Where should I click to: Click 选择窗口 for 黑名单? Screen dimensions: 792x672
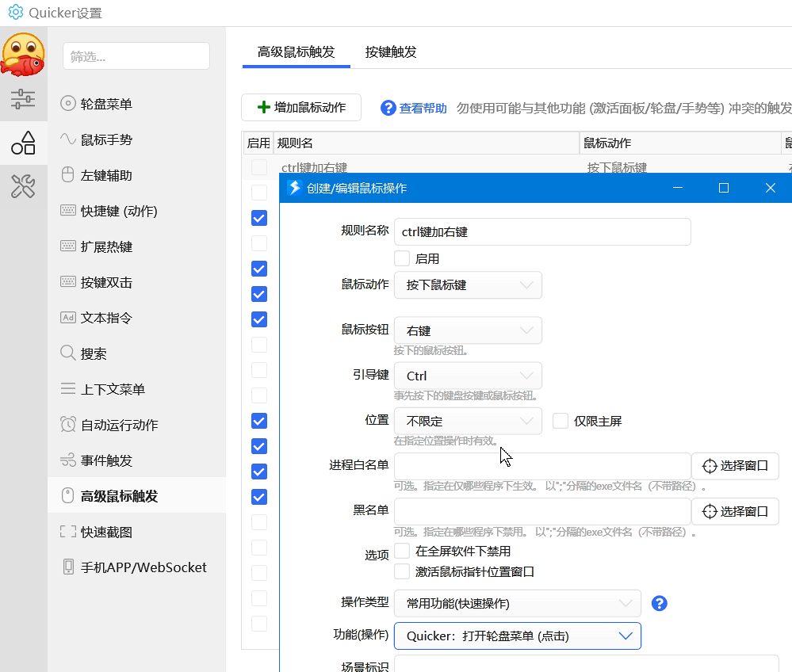coord(735,511)
